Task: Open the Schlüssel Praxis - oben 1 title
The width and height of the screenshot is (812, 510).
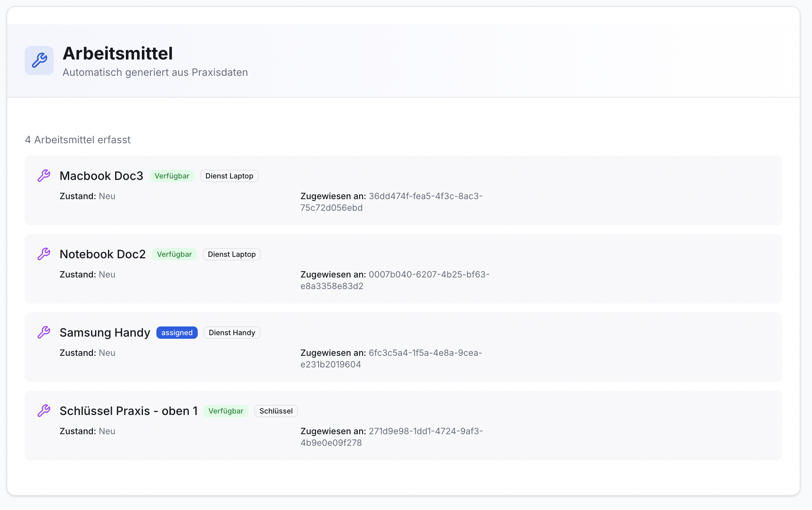Action: click(x=128, y=411)
